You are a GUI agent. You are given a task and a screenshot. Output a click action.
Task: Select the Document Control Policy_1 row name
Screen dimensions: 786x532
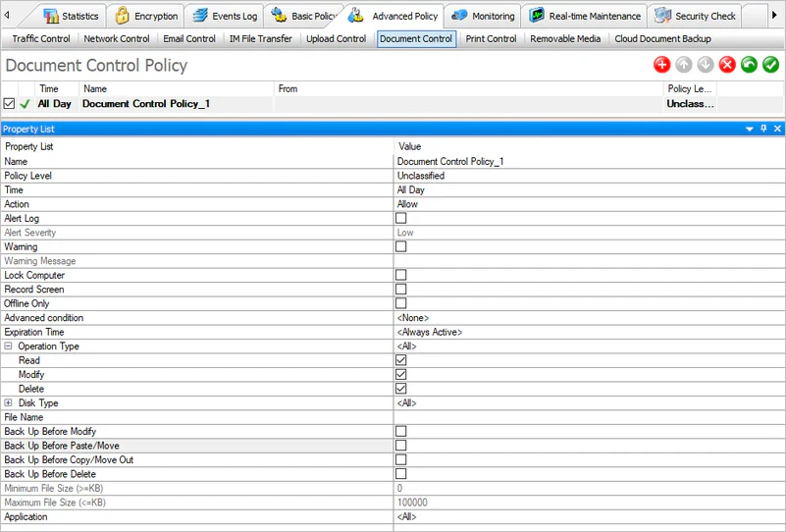tap(146, 104)
